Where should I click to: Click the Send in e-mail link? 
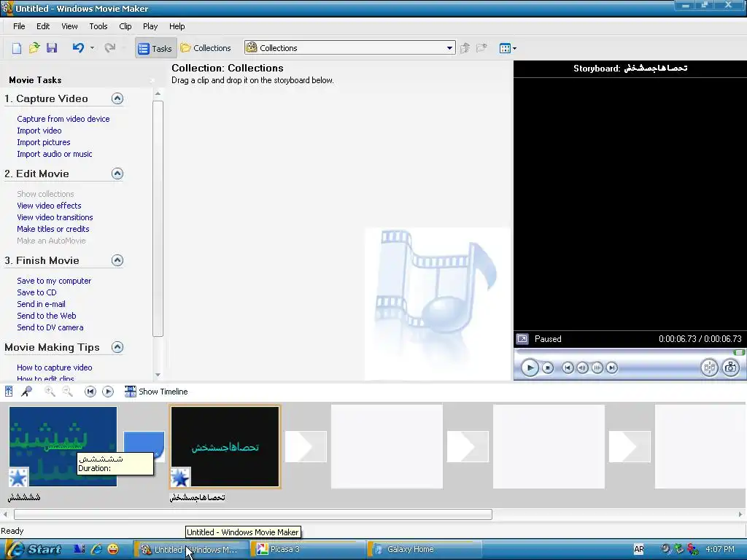[x=41, y=304]
